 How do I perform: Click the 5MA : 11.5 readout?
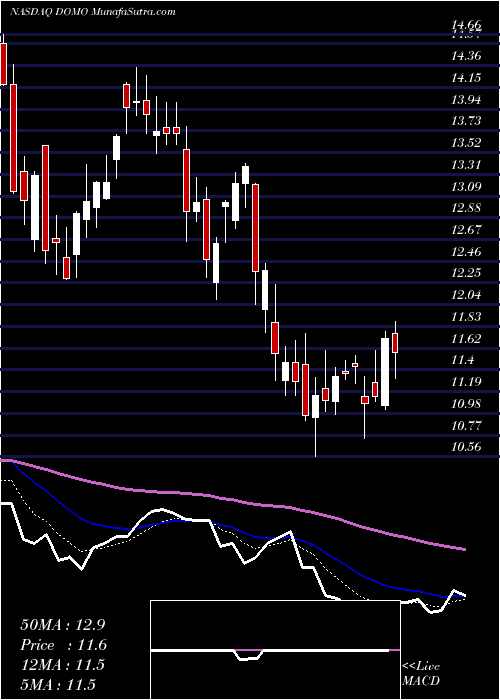tap(58, 684)
